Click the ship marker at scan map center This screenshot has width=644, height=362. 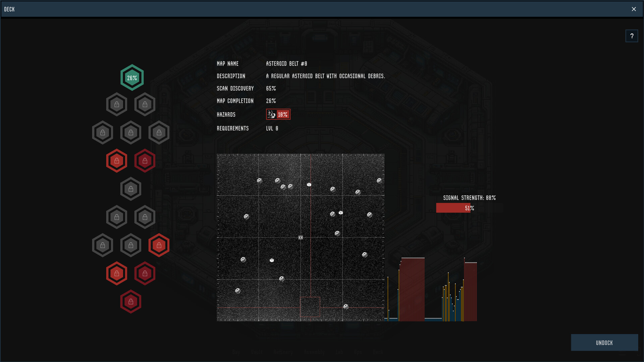pos(301,238)
